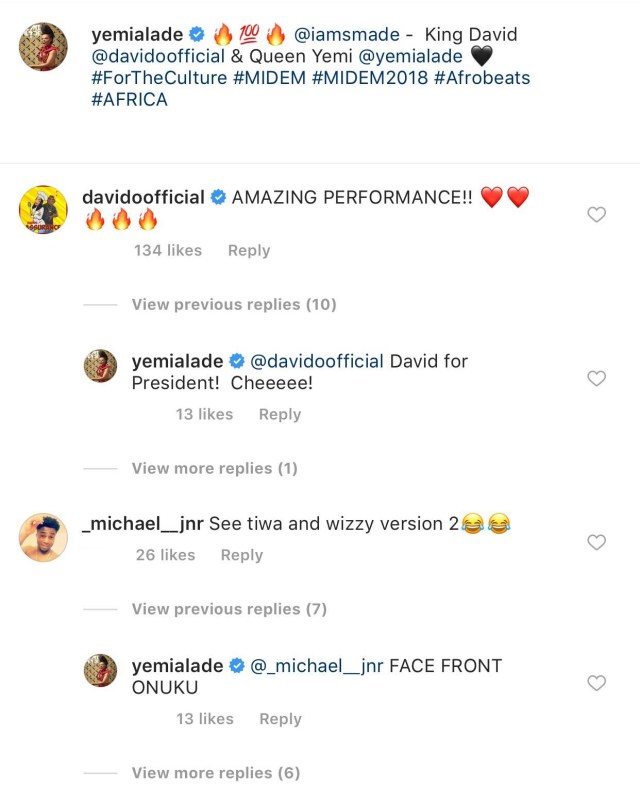Image resolution: width=640 pixels, height=803 pixels.
Task: Open the #Afrobeats hashtag
Action: pyautogui.click(x=475, y=79)
